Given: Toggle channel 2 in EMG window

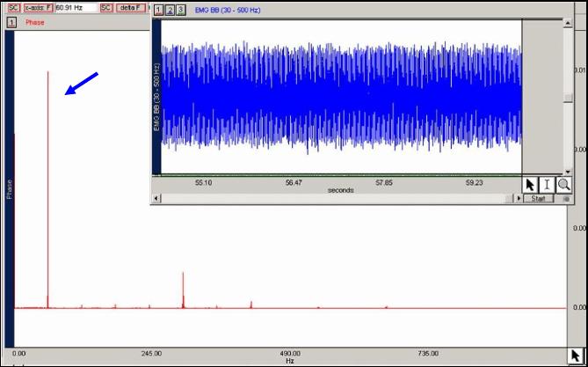Looking at the screenshot, I should 170,10.
